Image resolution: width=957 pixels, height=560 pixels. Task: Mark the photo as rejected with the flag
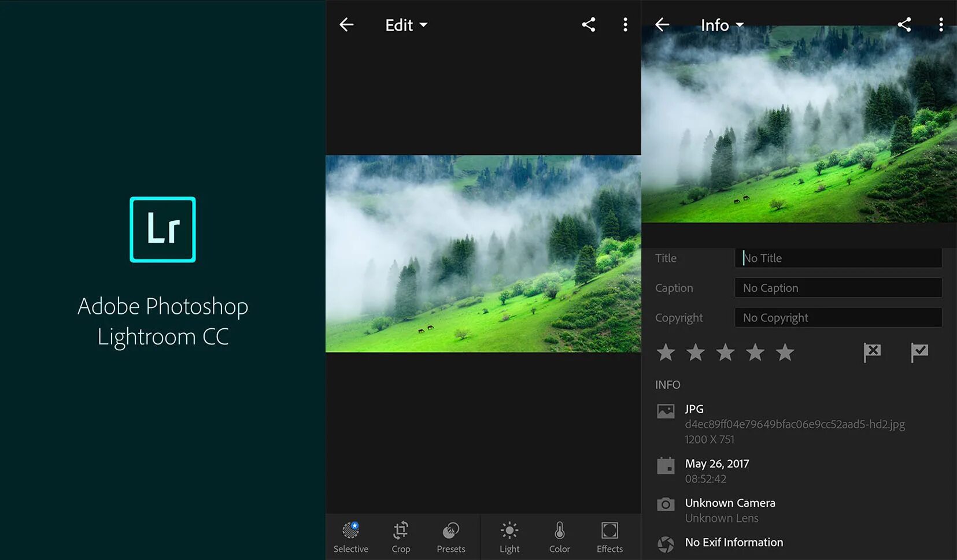872,352
